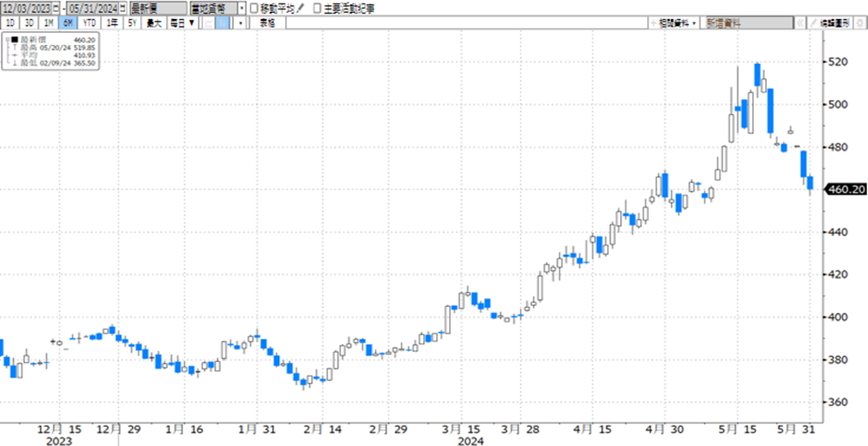This screenshot has height=446, width=868.
Task: Click the 當地貨幣 currency field
Action: point(213,9)
